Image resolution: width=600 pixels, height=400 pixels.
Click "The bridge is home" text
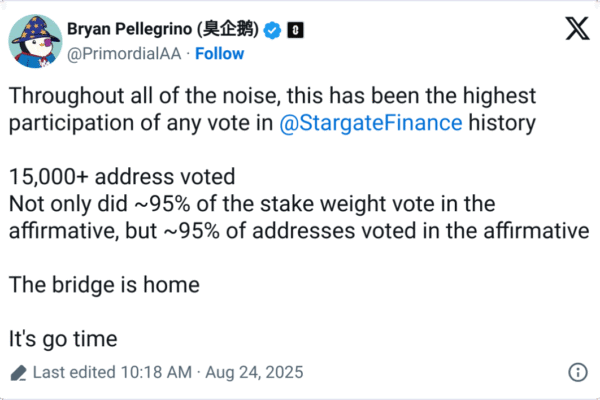103,284
